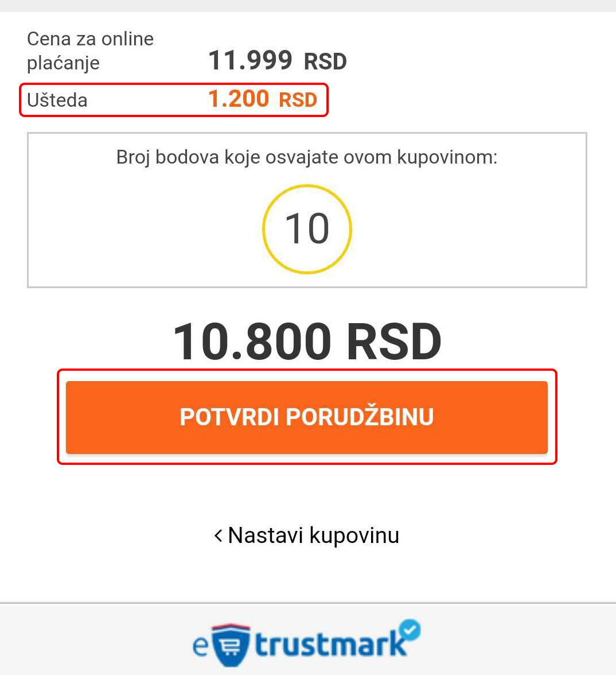Click the orange 1.200 savings amount
This screenshot has height=675, width=616.
[x=238, y=99]
